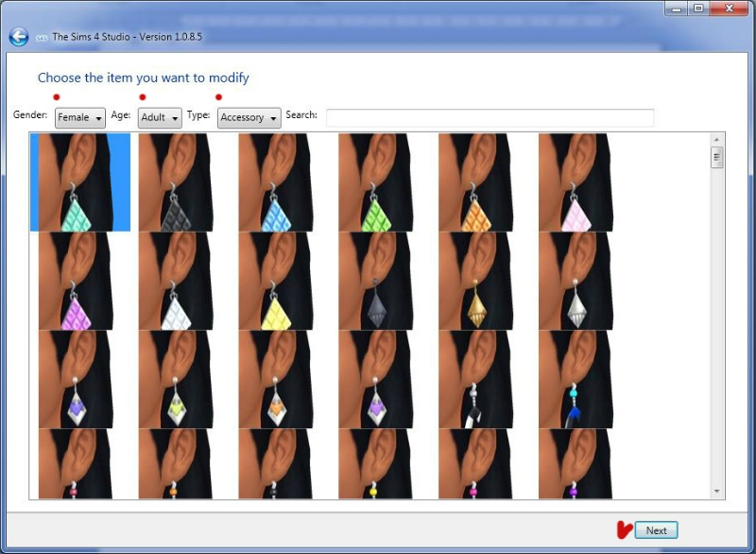Select the dark gray triangle earring thumbnail
The image size is (756, 554).
click(176, 182)
